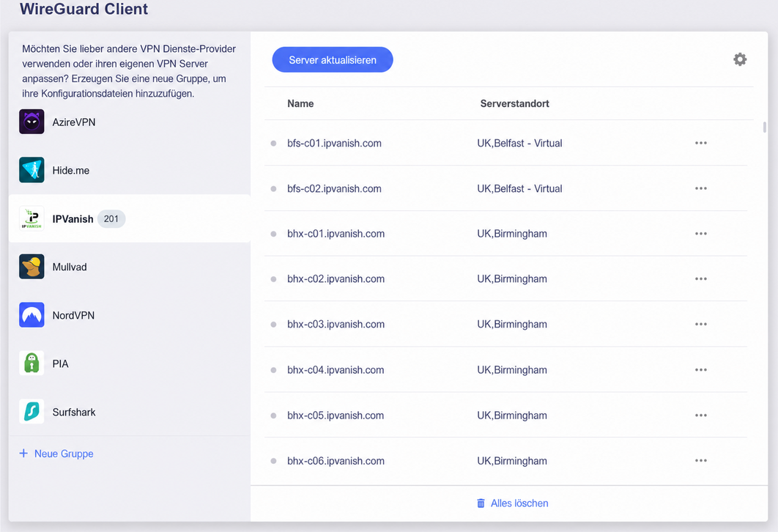
Task: Select the PIA provider group label
Action: point(61,363)
